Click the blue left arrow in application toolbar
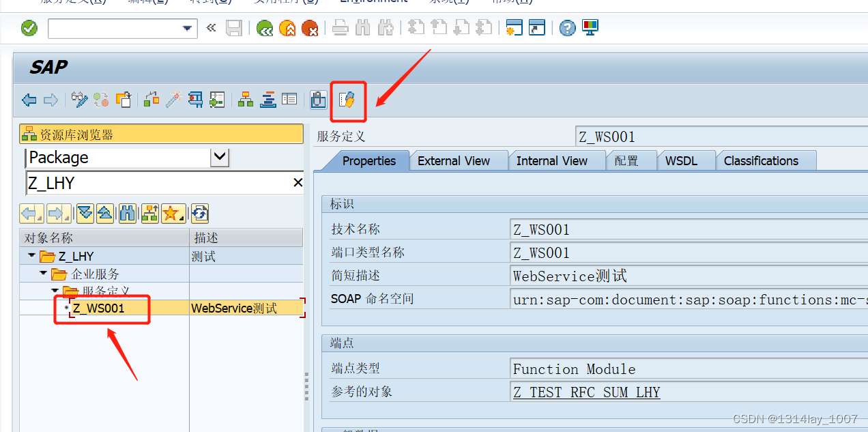The width and height of the screenshot is (868, 432). pos(29,100)
